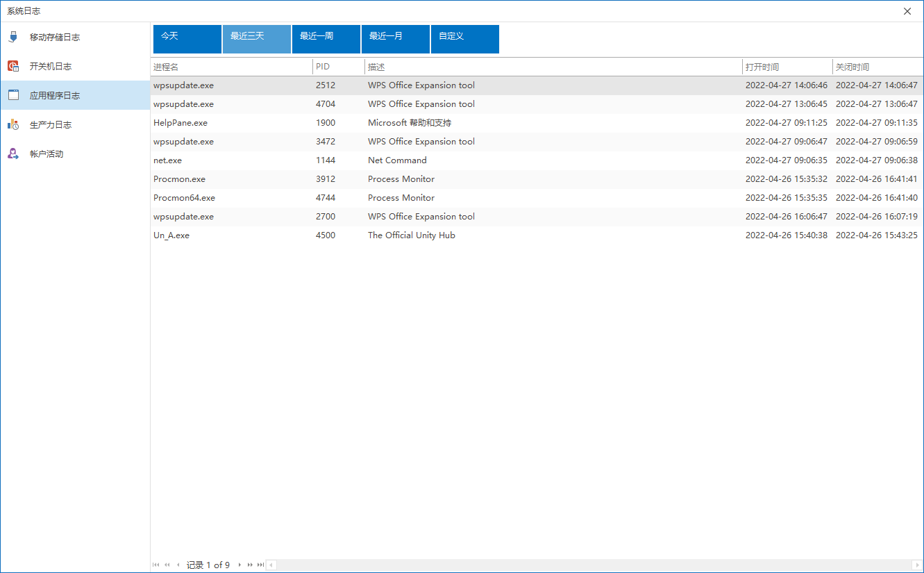Image resolution: width=924 pixels, height=573 pixels.
Task: Select wpsupdate.exe row with PID 2512
Action: (x=537, y=85)
